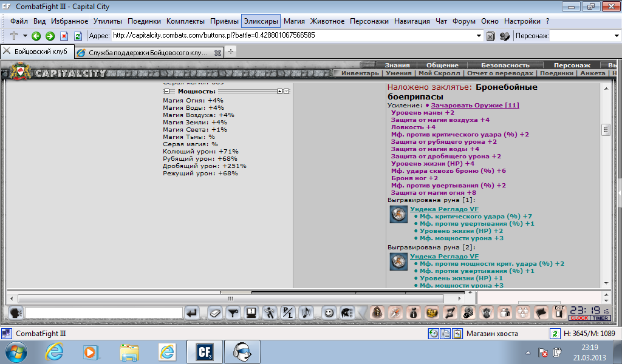Click the EXIT door icon

coord(559,313)
